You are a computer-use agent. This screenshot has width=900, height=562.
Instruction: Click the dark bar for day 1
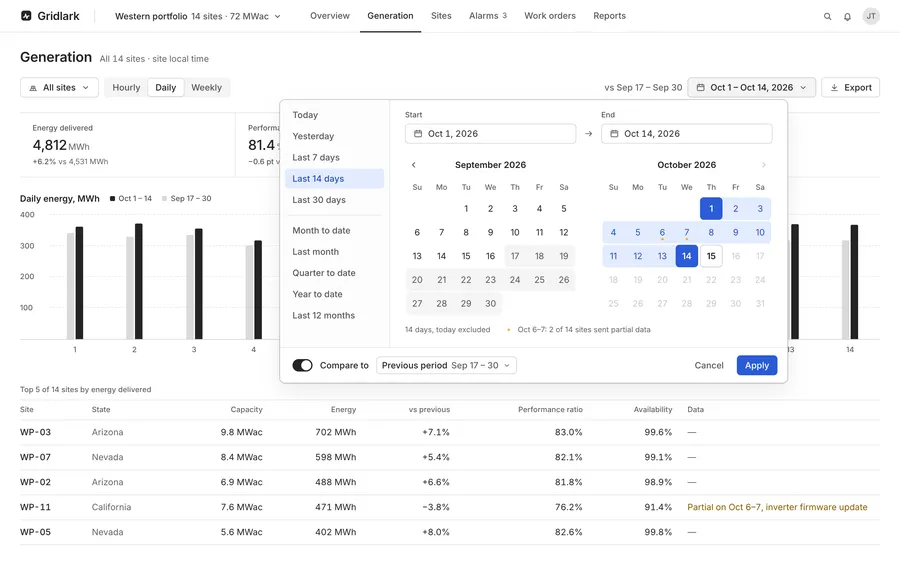point(79,283)
